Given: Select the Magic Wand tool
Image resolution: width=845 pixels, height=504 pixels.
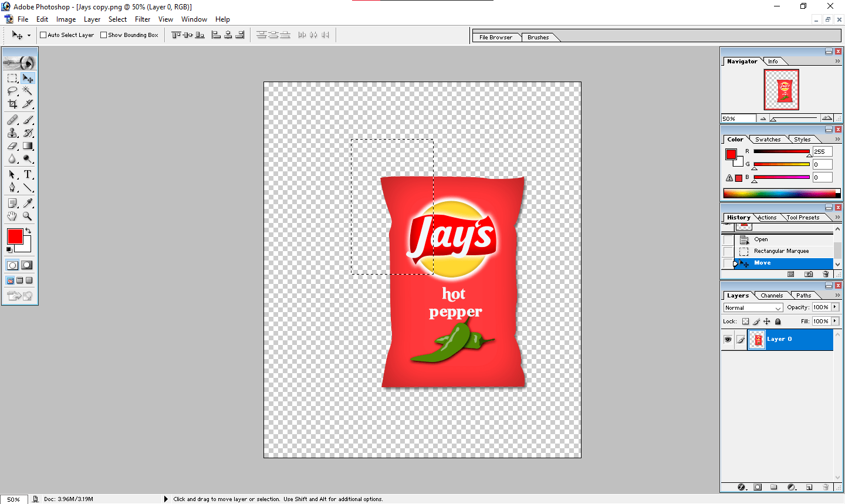Looking at the screenshot, I should (28, 91).
